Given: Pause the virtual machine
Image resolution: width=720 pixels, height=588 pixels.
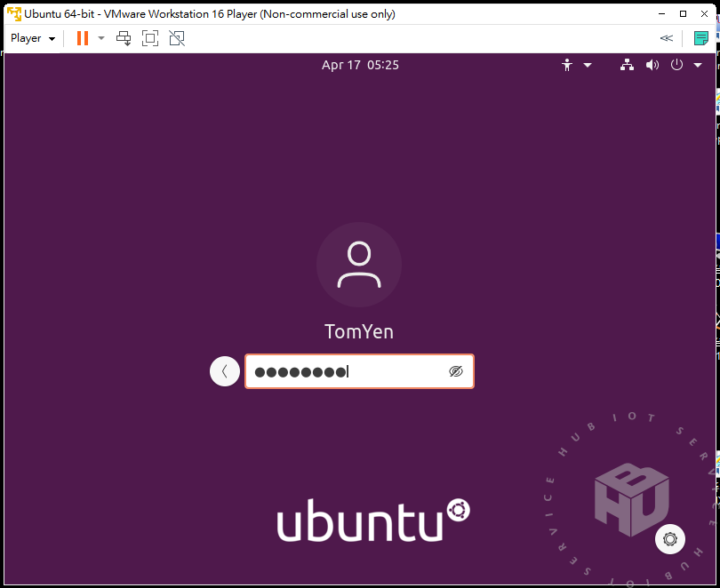Looking at the screenshot, I should (83, 38).
